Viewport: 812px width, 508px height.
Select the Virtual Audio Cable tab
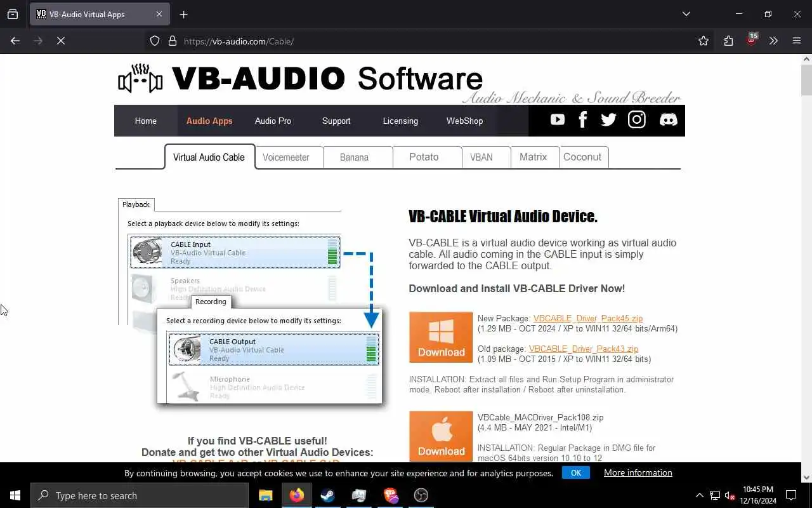(209, 157)
